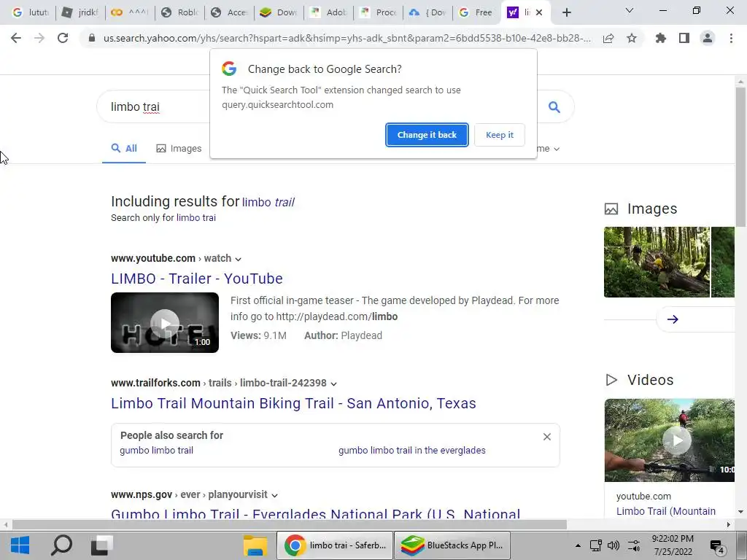Open the Chrome profile avatar

point(708,38)
